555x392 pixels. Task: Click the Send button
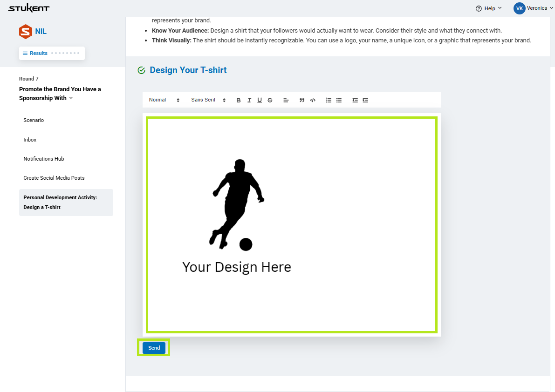154,348
